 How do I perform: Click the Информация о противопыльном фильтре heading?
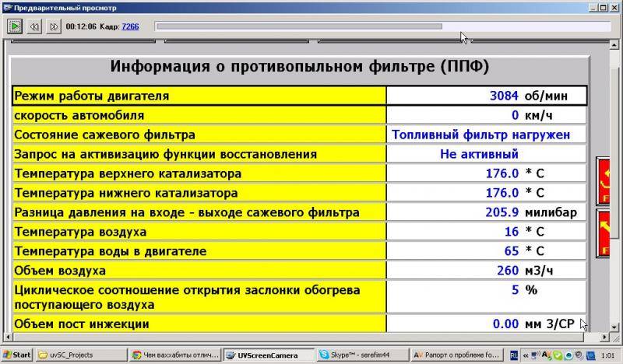pyautogui.click(x=300, y=66)
